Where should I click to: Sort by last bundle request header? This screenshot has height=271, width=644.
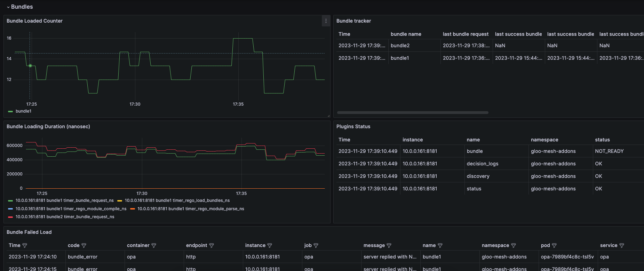466,34
